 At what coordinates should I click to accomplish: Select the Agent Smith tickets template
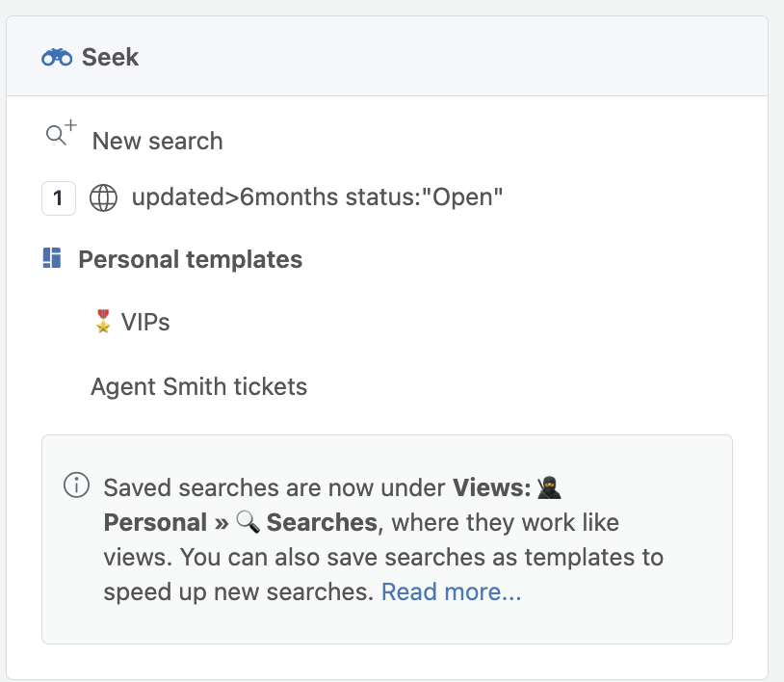point(199,386)
